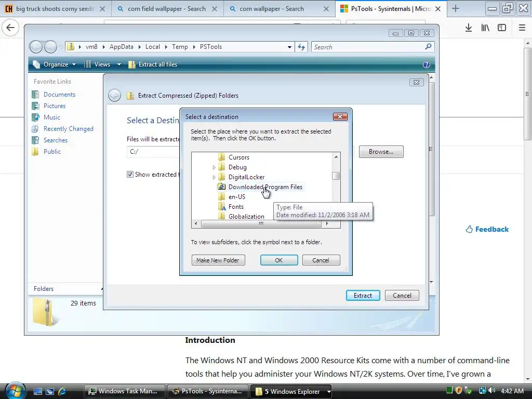Open the PsTools Sysinternals Firefox taskbar button
Viewport: 532px width, 399px height.
208,391
